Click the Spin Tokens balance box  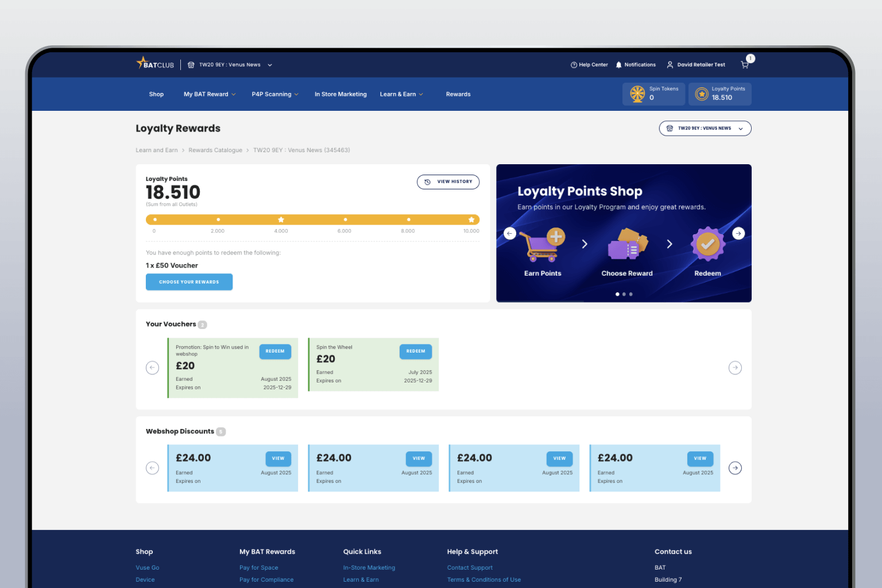[654, 94]
